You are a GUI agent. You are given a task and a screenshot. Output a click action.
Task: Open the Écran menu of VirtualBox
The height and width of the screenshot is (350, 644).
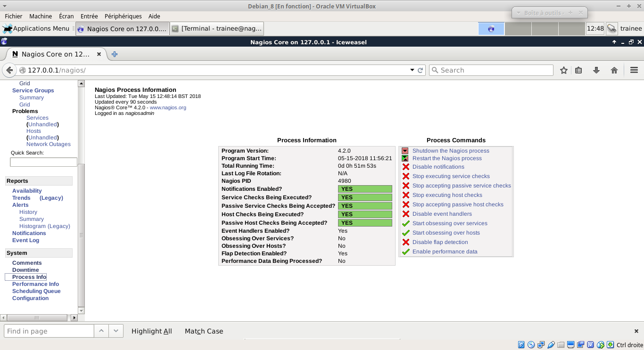66,16
